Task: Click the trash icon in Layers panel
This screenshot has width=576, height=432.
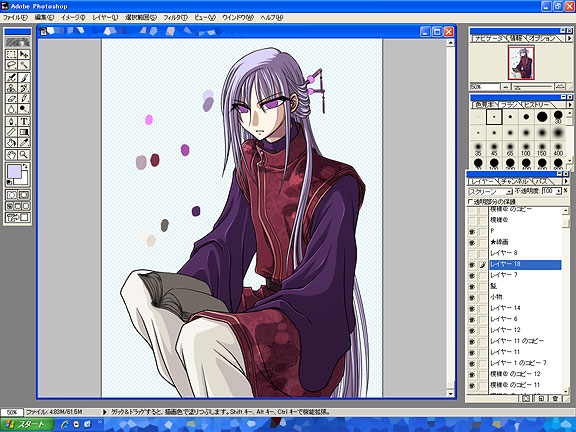Action: pyautogui.click(x=555, y=398)
